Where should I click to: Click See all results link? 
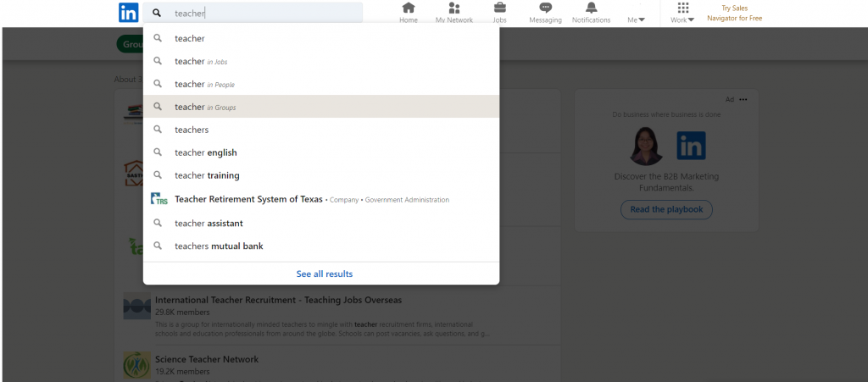pyautogui.click(x=325, y=274)
